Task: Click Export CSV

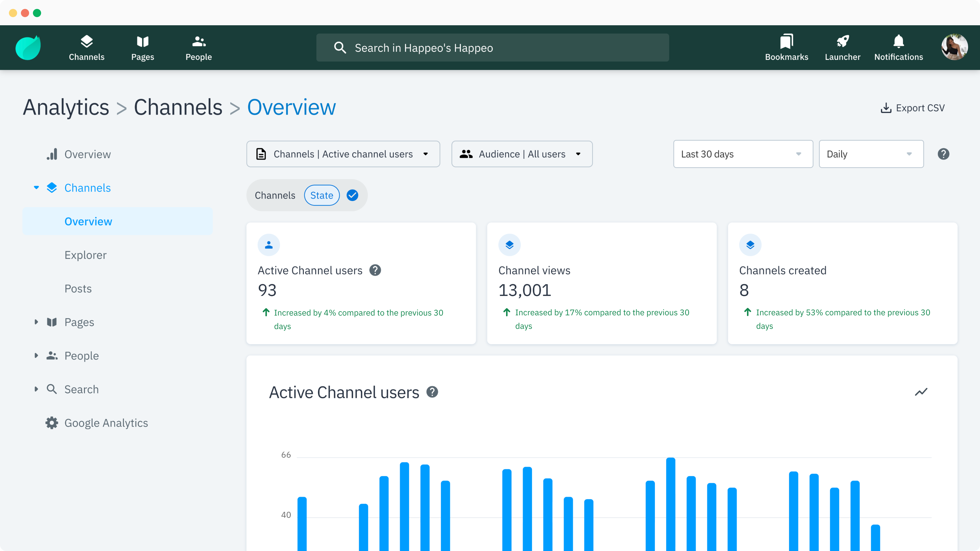Action: coord(913,108)
